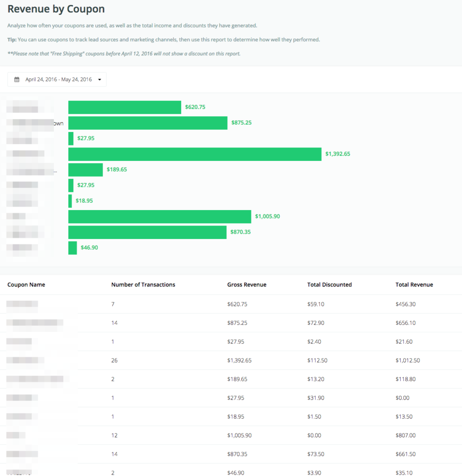Click the $46.90 bar at the bottom of the chart
The height and width of the screenshot is (476, 462).
pyautogui.click(x=73, y=247)
